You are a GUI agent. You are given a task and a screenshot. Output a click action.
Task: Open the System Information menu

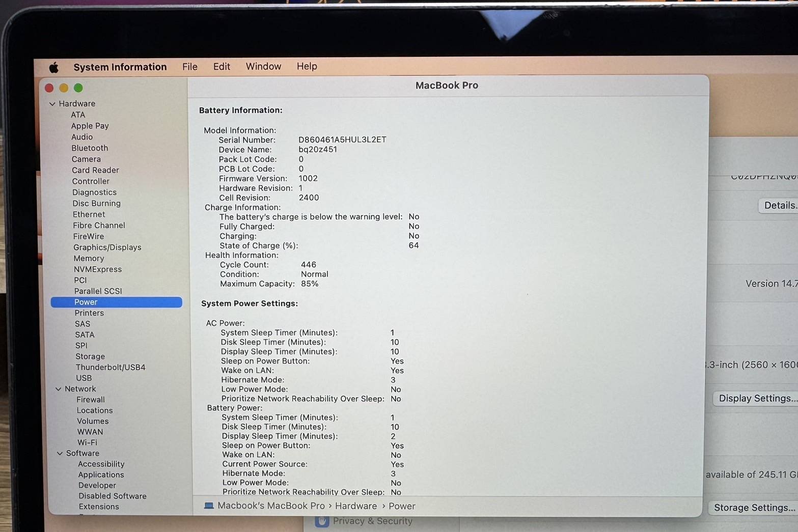pos(120,67)
